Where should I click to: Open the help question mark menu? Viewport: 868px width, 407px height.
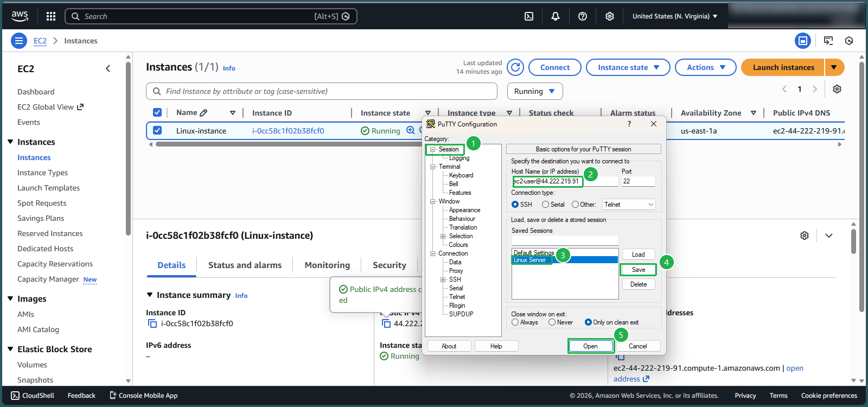[583, 16]
